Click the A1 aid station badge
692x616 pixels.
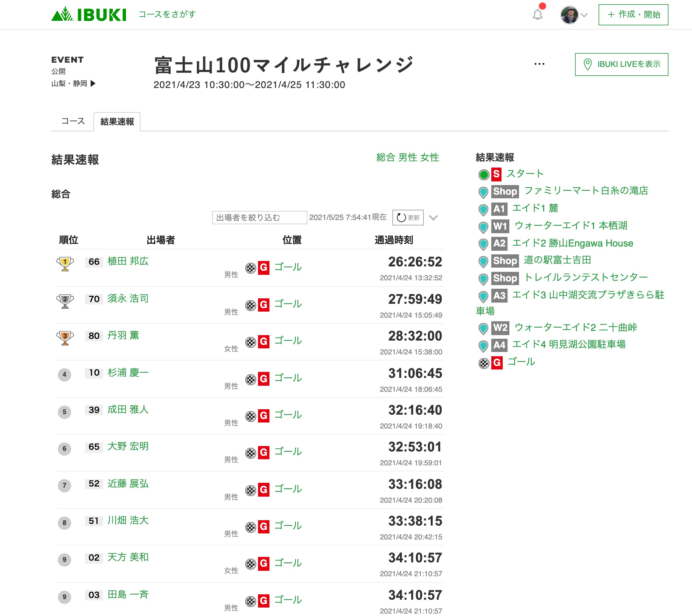pyautogui.click(x=499, y=209)
